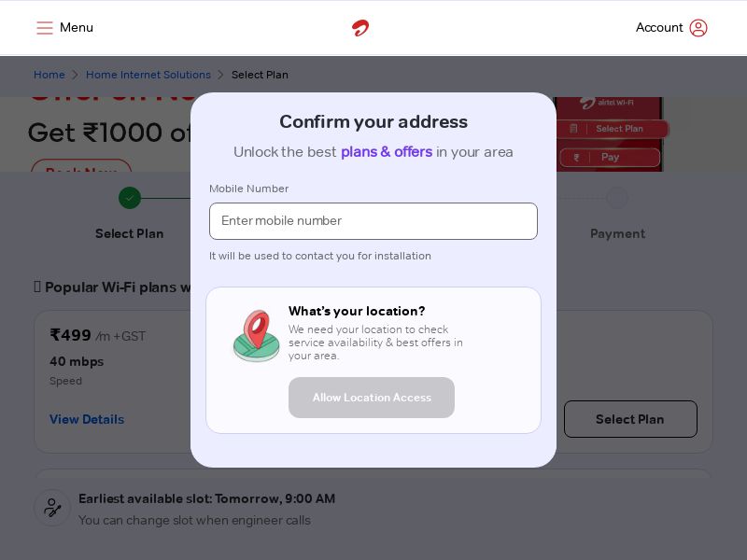Click the Select Plan step label
The height and width of the screenshot is (560, 747).
pyautogui.click(x=130, y=234)
